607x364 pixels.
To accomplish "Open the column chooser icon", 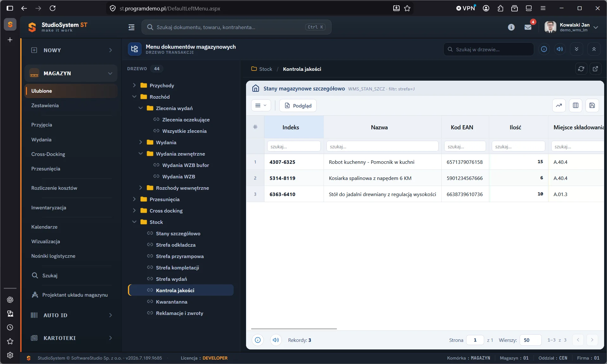I will (575, 105).
